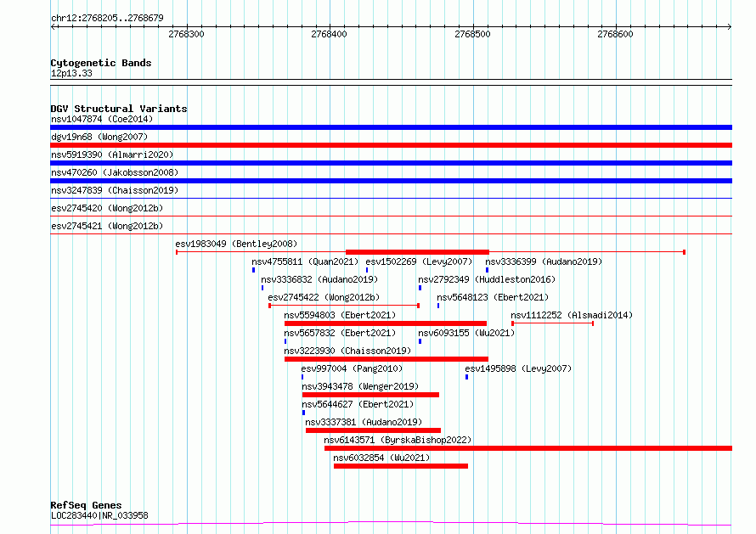Click the 2768400 ruler position label

[x=329, y=34]
